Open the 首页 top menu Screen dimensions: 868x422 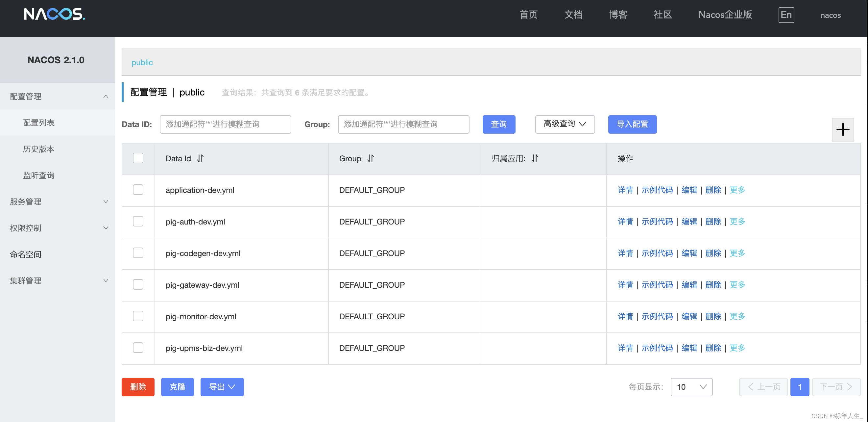point(528,15)
